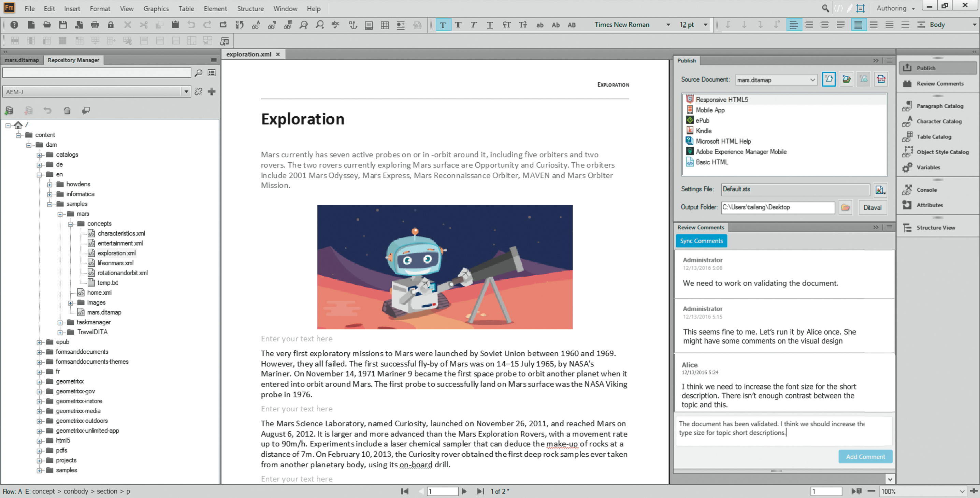
Task: Open the Times New Roman font dropdown
Action: pyautogui.click(x=668, y=25)
